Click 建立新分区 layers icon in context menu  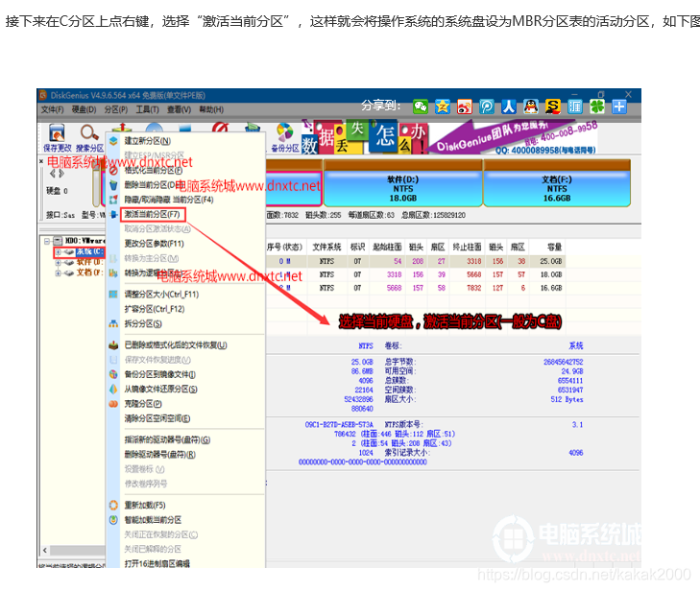[113, 141]
